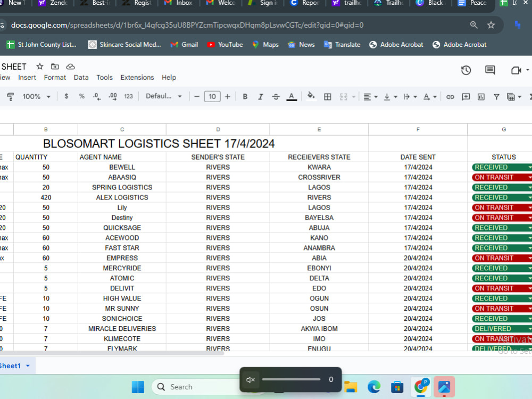Open File Explorer from taskbar
Viewport: 532px width, 399px height.
click(x=351, y=387)
